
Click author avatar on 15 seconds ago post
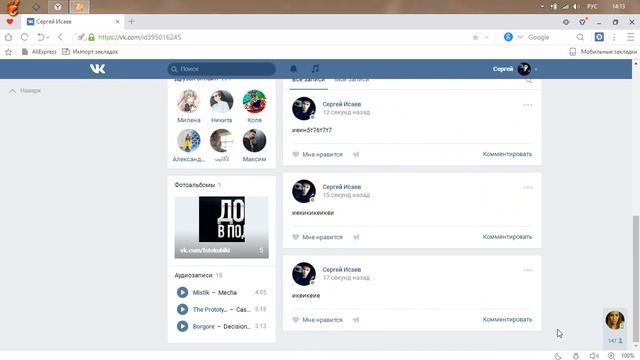[x=304, y=191]
